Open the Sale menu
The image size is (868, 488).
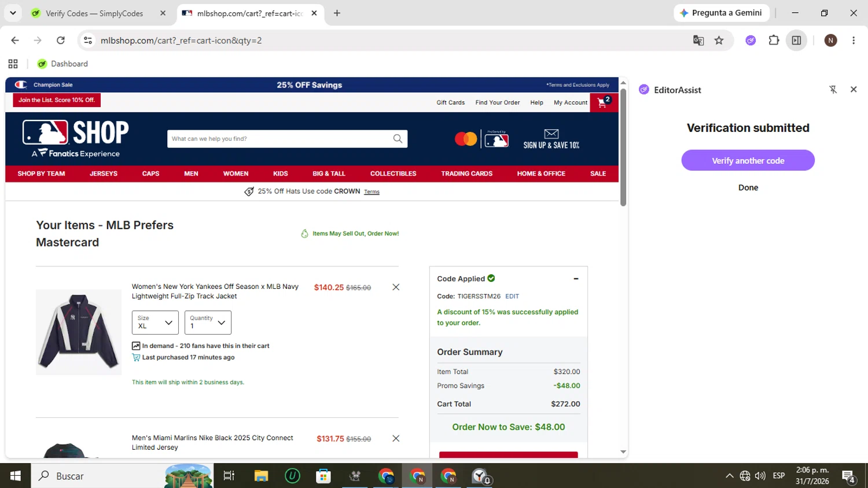(598, 174)
